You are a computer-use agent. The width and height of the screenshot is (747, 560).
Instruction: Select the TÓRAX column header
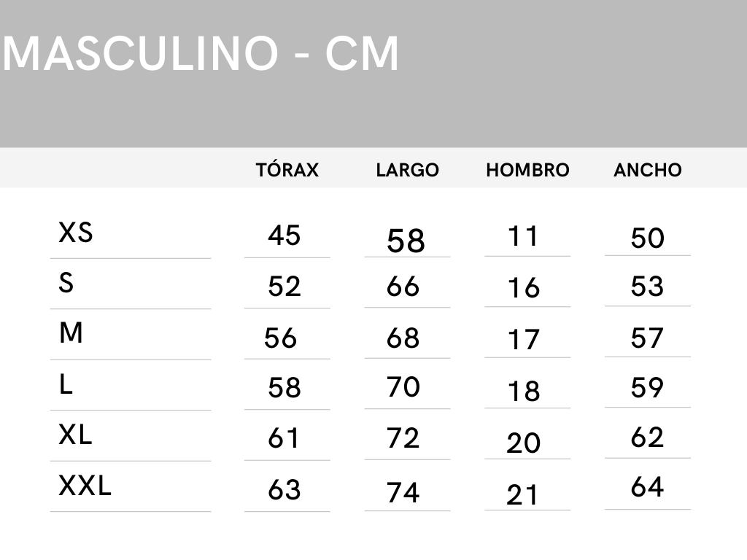point(287,170)
